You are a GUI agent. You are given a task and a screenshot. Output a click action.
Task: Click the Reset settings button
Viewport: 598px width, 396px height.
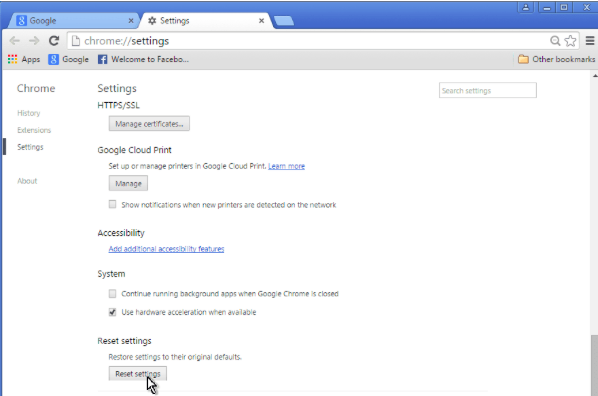(x=138, y=373)
